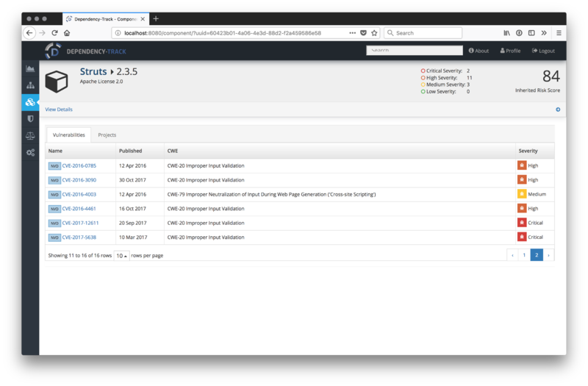This screenshot has height=386, width=588.
Task: Click the Pocket save icon
Action: tap(363, 33)
